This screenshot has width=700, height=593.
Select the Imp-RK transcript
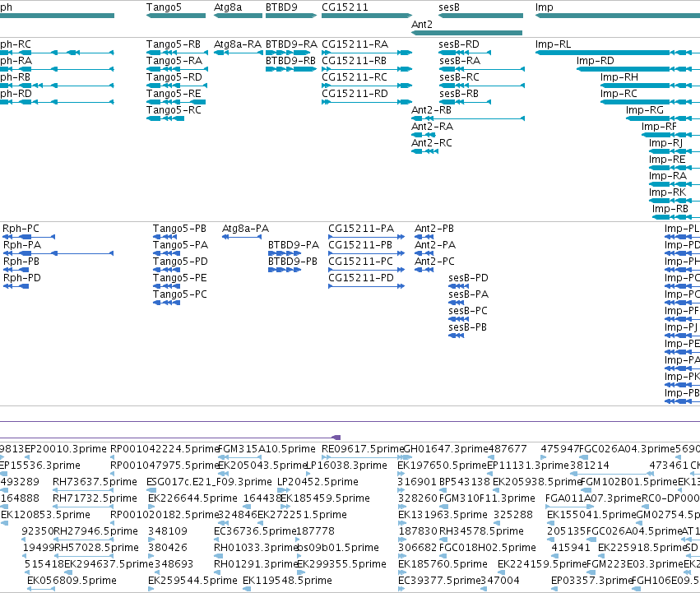tap(675, 201)
